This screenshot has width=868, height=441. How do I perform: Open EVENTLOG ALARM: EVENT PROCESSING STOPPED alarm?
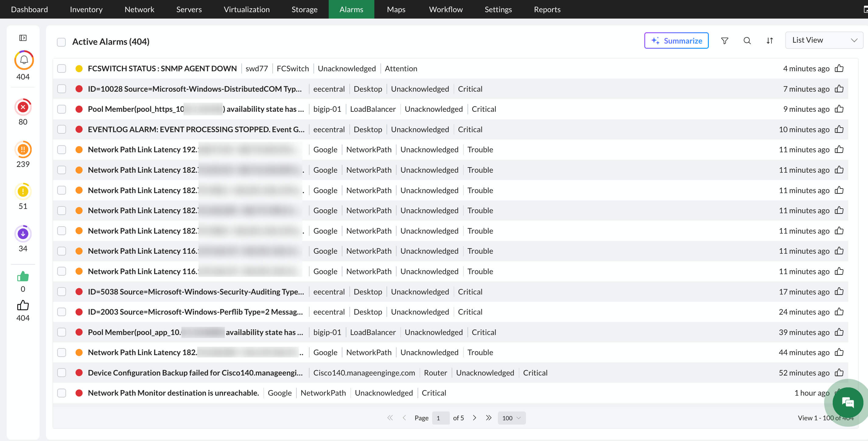(196, 129)
